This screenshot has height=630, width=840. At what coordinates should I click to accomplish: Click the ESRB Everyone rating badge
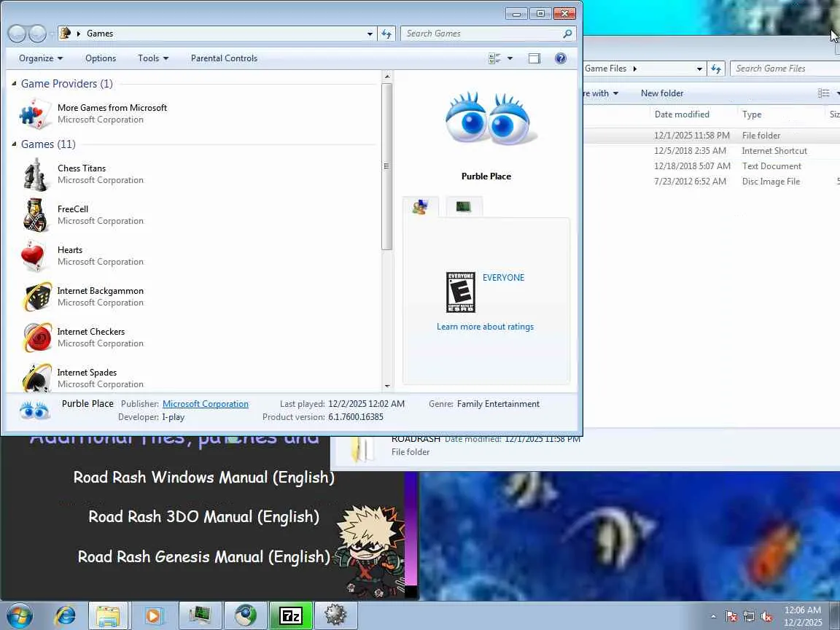coord(461,292)
